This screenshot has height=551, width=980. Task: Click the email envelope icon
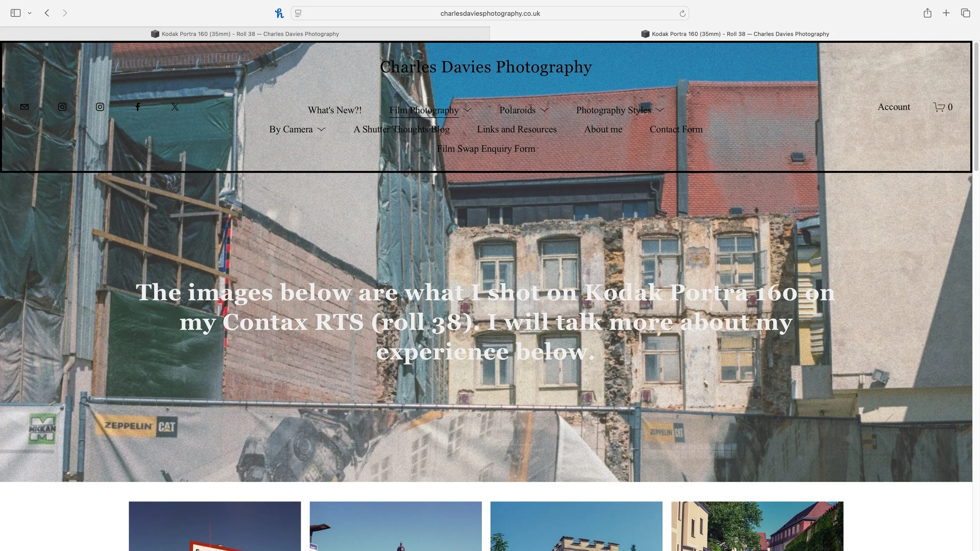point(24,107)
